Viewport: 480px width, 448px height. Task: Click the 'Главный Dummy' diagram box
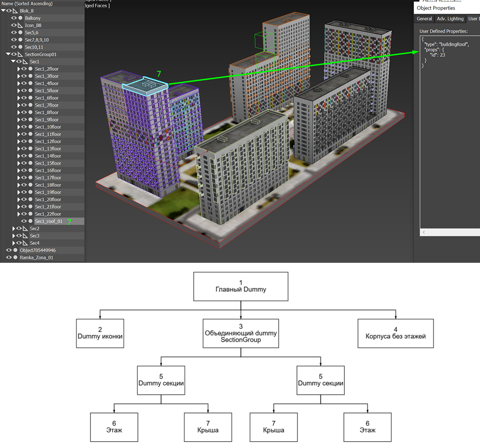[241, 286]
